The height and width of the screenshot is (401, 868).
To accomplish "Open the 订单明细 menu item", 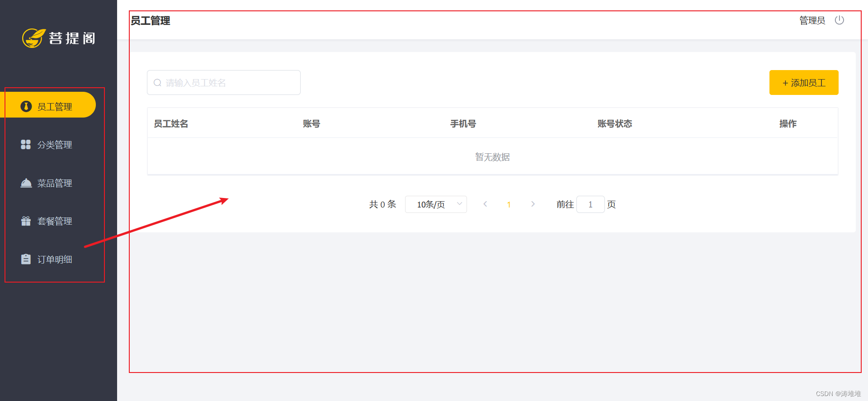I will [x=48, y=259].
